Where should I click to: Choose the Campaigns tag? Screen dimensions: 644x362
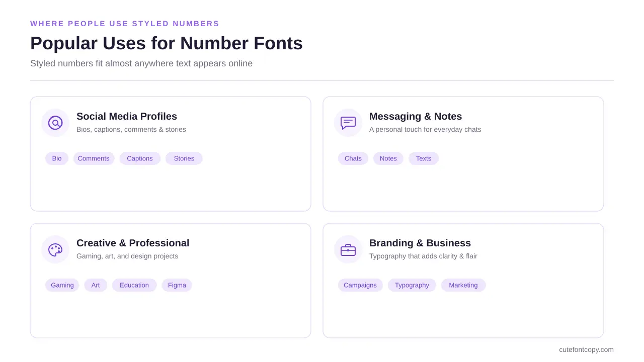pos(360,285)
